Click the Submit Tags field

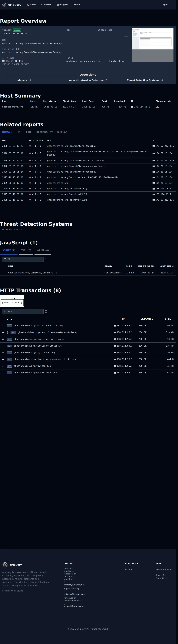point(105,30)
